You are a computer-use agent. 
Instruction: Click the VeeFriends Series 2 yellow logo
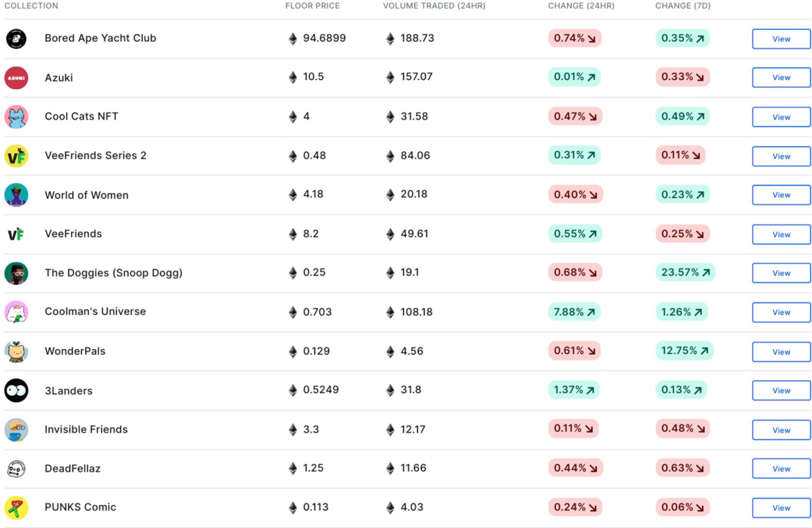coord(16,156)
